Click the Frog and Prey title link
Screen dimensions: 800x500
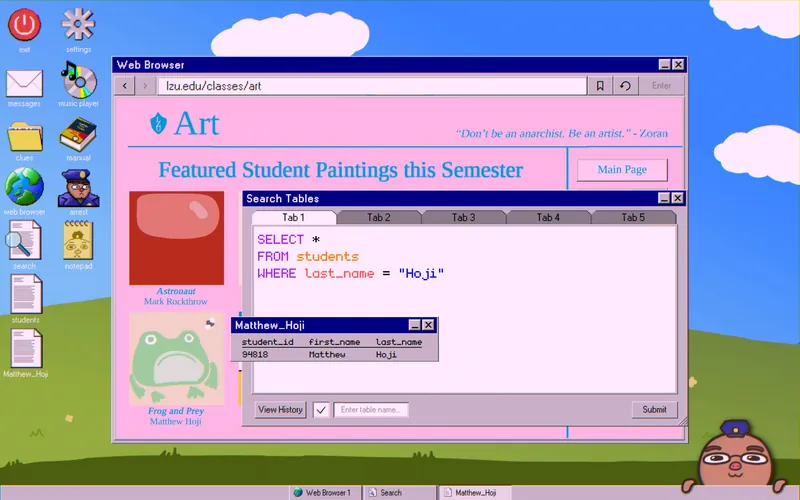click(x=176, y=411)
